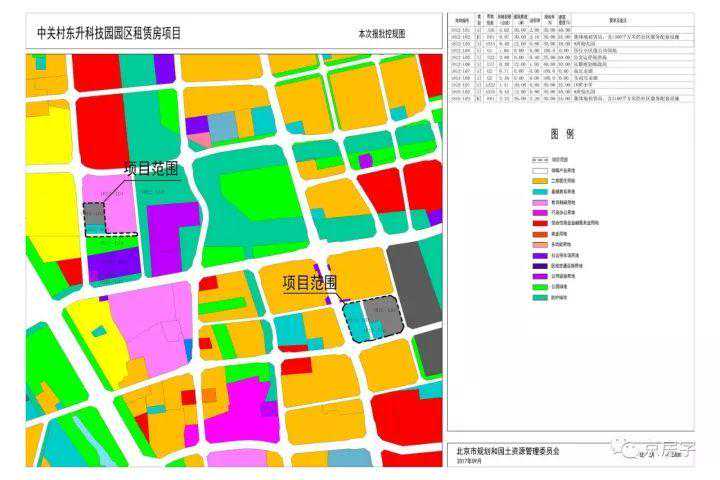
Task: Choose the dark navy legend swatch
Action: 541,267
